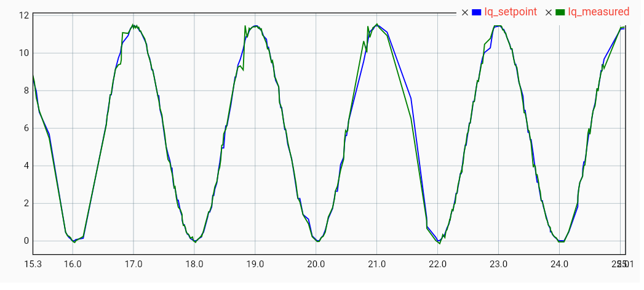644x290 pixels.
Task: Remove the Iq_measured series with its X icon
Action: 549,12
